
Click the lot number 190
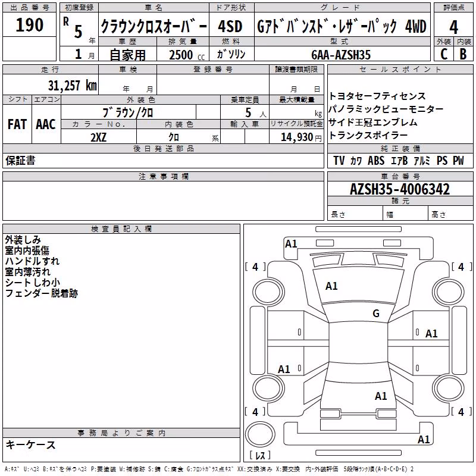29,25
